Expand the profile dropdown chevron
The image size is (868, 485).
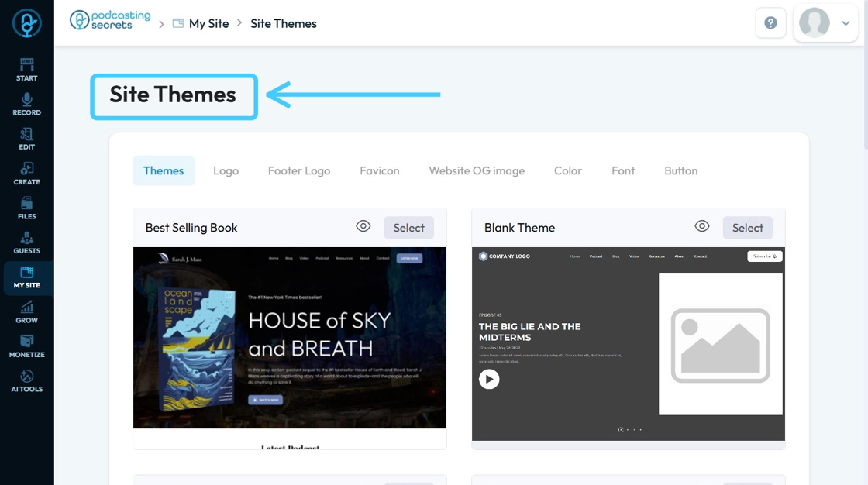pos(846,23)
